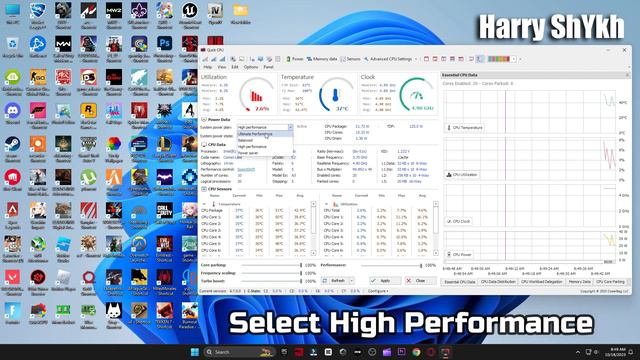This screenshot has height=360, width=640.
Task: Open the Edit menu
Action: pos(235,67)
